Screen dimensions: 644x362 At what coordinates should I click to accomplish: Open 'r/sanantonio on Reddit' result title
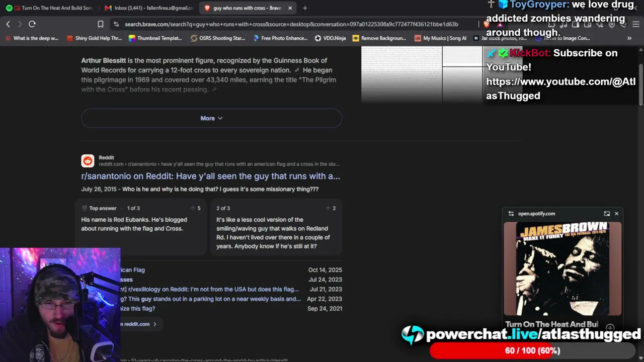point(210,176)
